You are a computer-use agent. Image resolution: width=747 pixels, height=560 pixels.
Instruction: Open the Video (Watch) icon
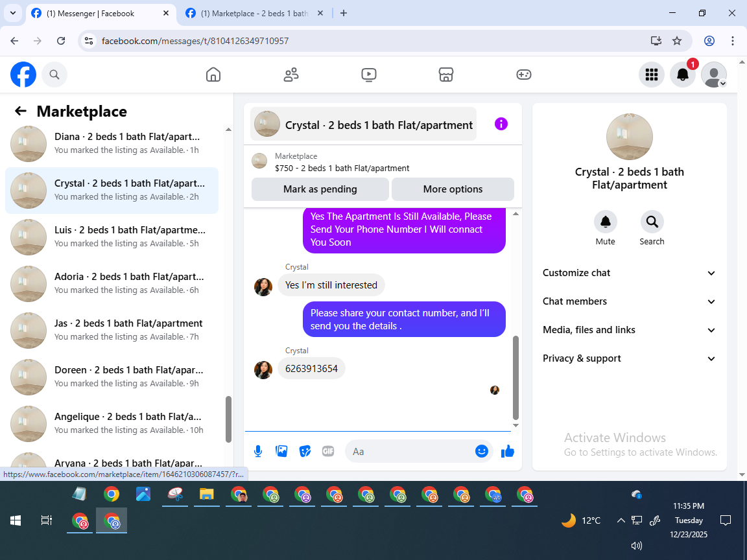[x=369, y=75]
